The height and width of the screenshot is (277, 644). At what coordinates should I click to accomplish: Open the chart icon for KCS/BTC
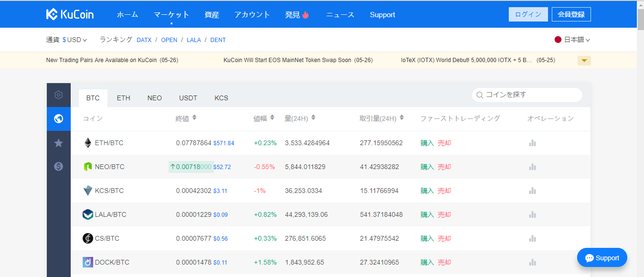(x=533, y=191)
